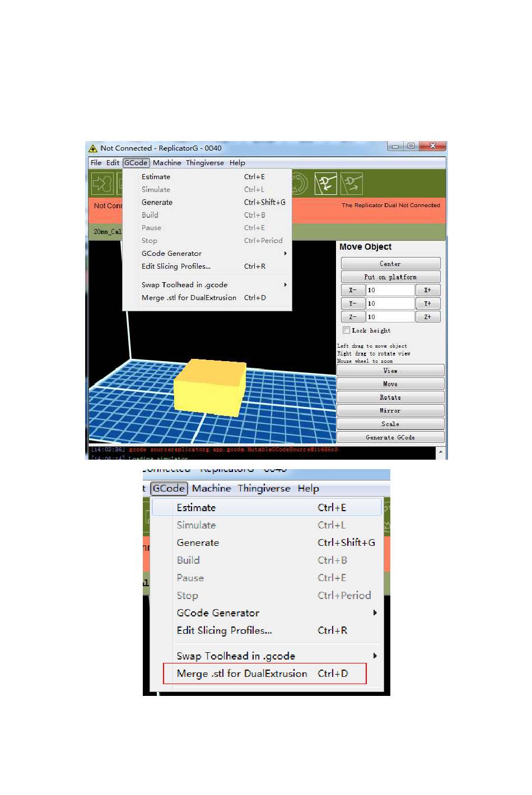Select Edit Slicing Profiles... in upper menu

pyautogui.click(x=207, y=266)
